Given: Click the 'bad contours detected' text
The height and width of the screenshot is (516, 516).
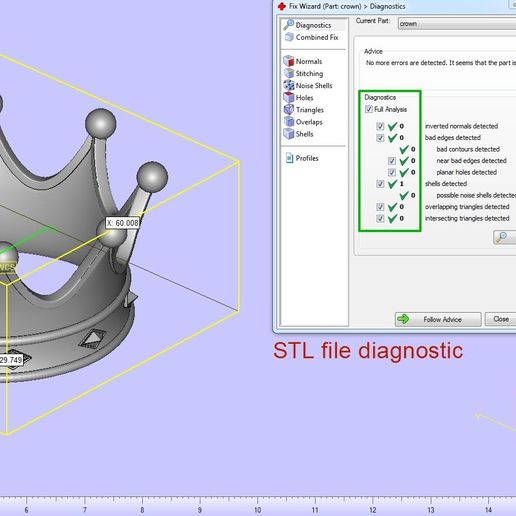Looking at the screenshot, I should 468,149.
